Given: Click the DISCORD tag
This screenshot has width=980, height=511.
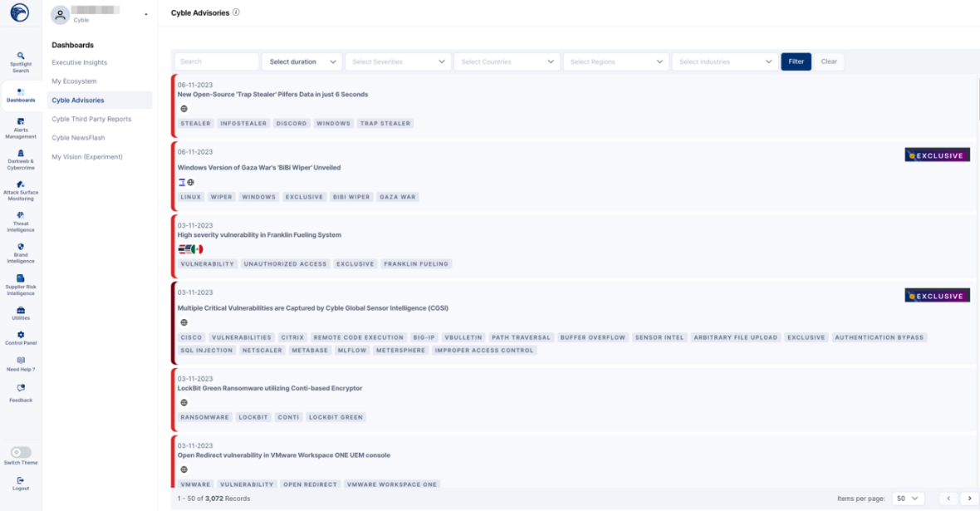Looking at the screenshot, I should [292, 124].
